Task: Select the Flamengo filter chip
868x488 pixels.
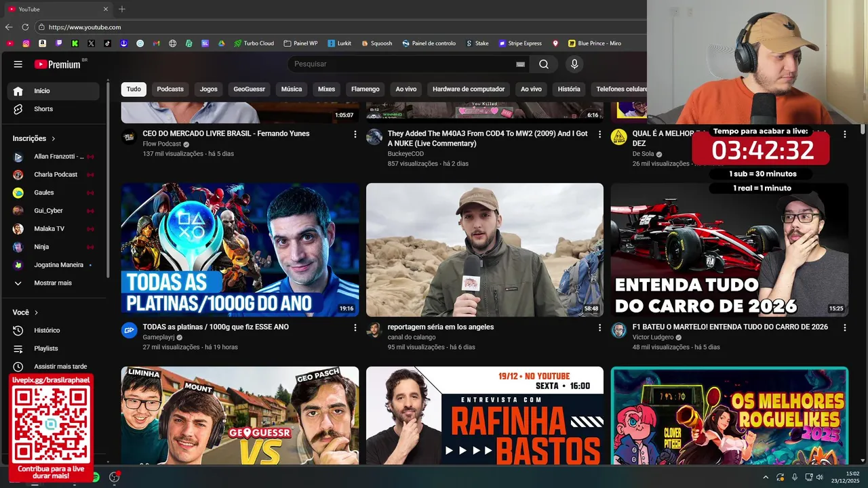Action: tap(366, 89)
